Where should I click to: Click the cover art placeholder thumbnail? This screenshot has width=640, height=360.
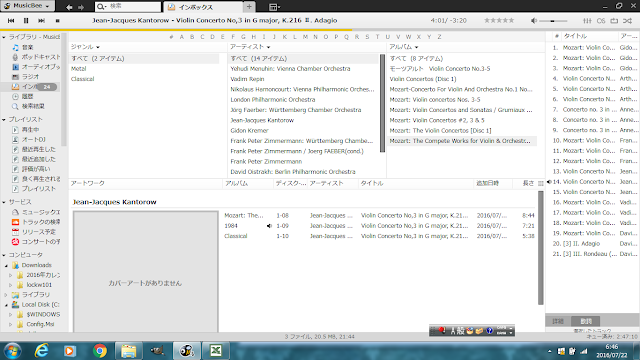tap(146, 272)
